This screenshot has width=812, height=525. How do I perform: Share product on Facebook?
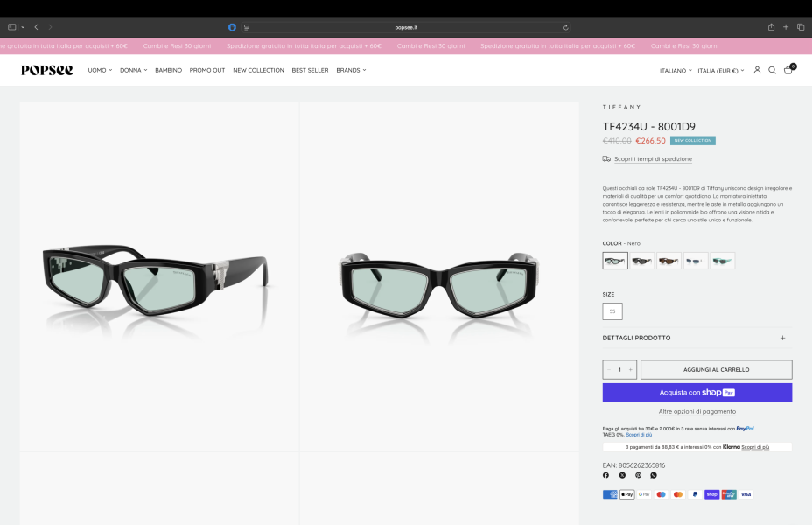[605, 475]
